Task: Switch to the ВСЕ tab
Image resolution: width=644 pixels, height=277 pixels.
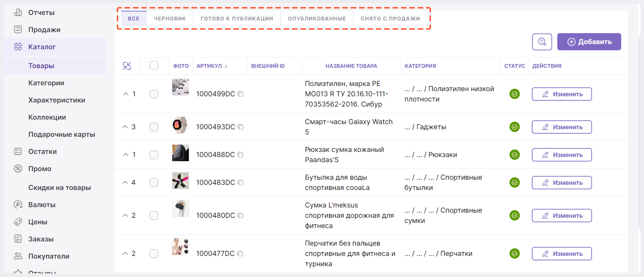Action: pyautogui.click(x=134, y=18)
